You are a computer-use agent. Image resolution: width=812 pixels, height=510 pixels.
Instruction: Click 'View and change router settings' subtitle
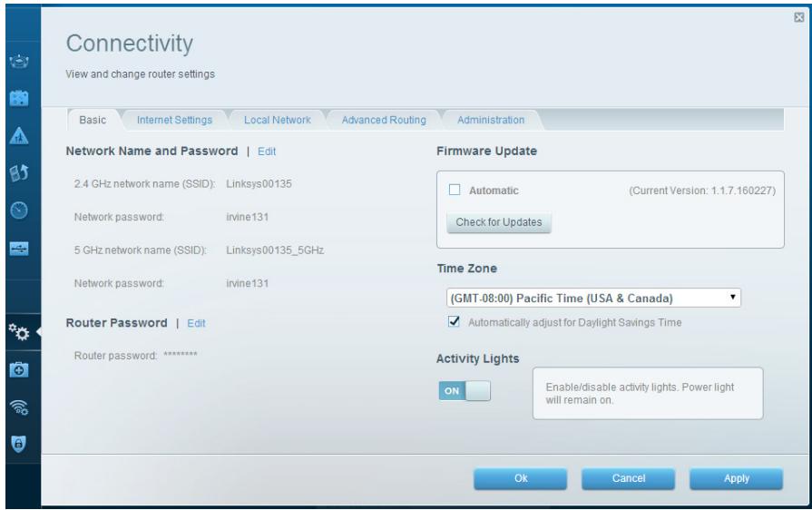click(141, 74)
